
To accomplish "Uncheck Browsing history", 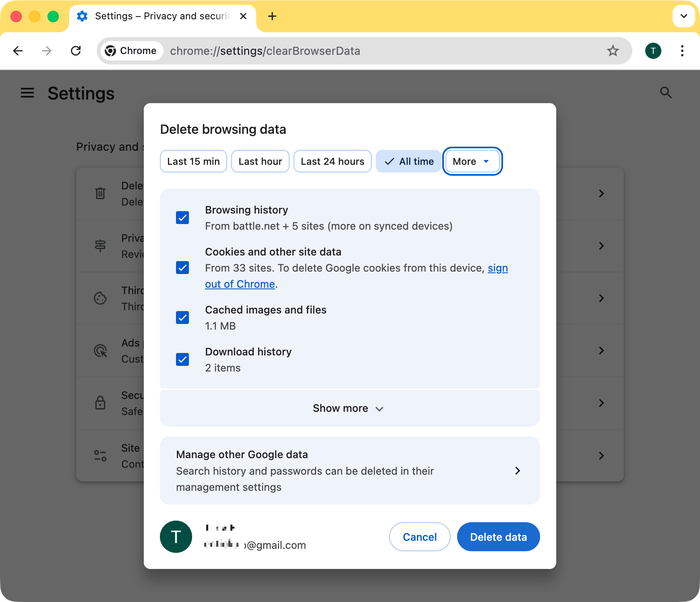I will [x=182, y=218].
